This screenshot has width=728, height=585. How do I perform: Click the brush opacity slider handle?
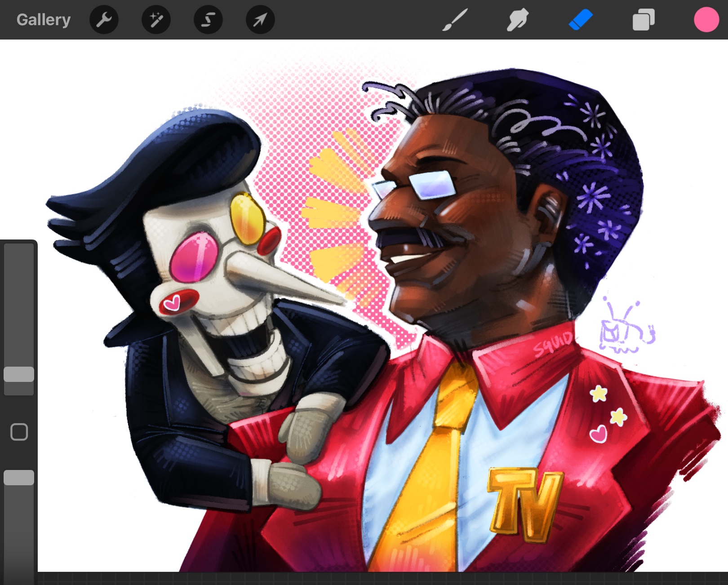(x=19, y=478)
